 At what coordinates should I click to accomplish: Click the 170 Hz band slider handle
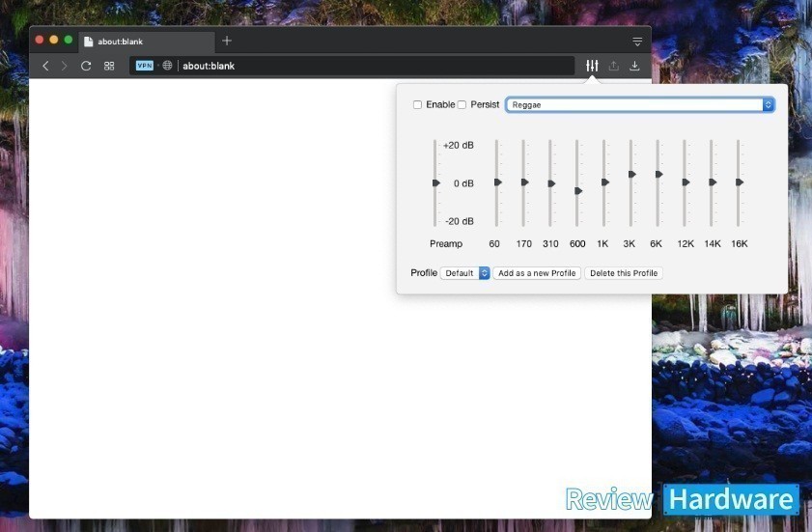pos(524,182)
